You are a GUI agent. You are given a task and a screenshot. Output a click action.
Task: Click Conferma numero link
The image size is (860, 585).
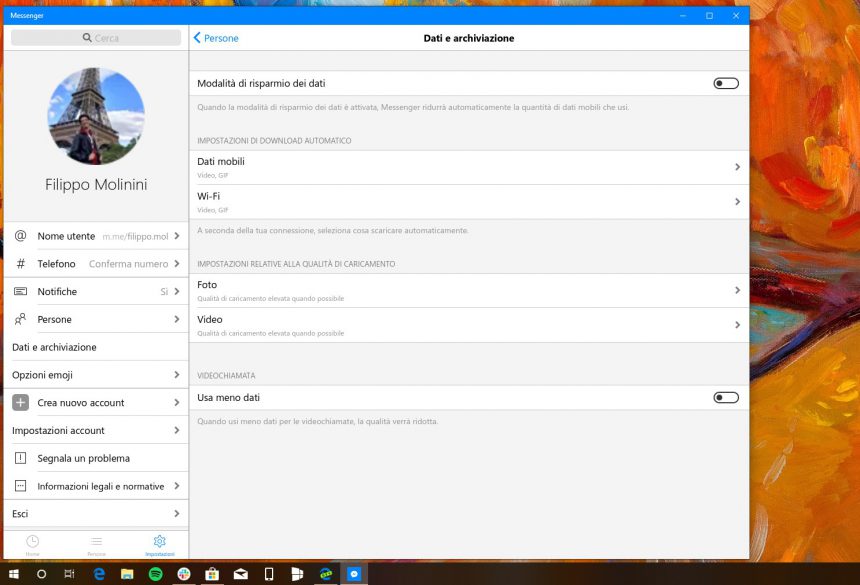128,264
